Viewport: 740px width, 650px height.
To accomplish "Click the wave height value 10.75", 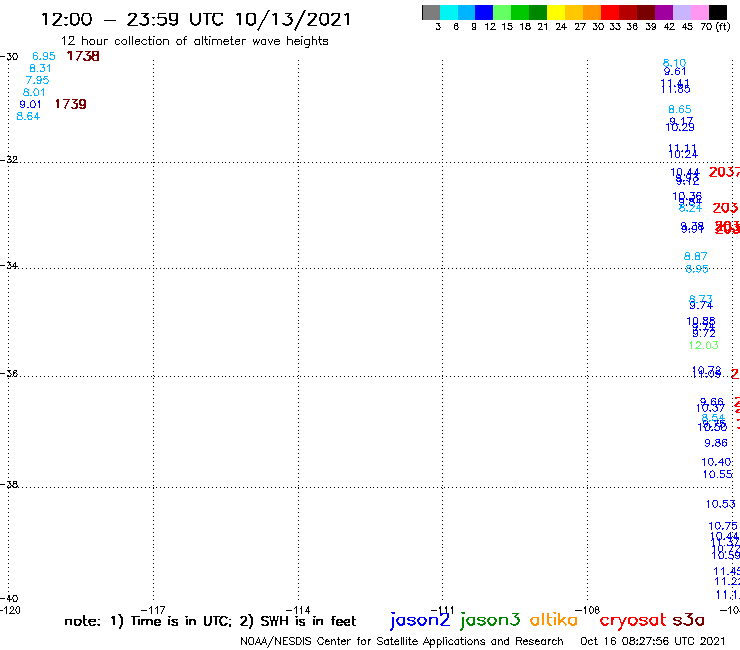I will point(723,526).
